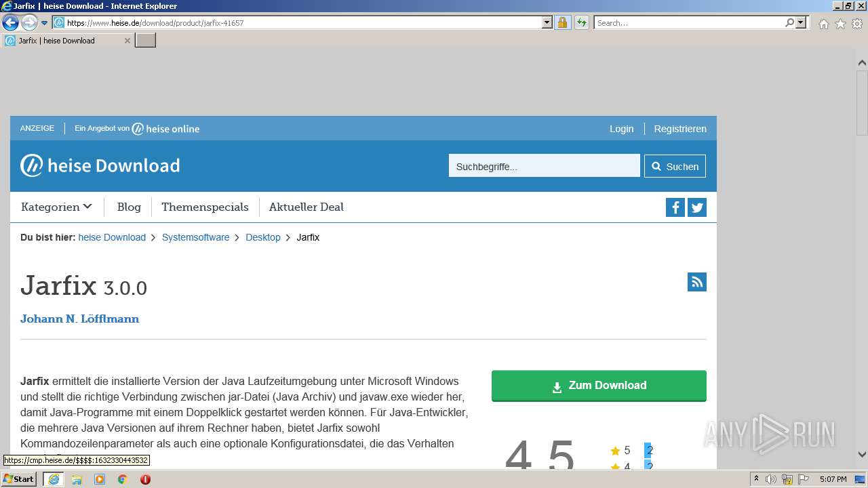Open the Registrieren link
The image size is (868, 488).
tap(680, 129)
